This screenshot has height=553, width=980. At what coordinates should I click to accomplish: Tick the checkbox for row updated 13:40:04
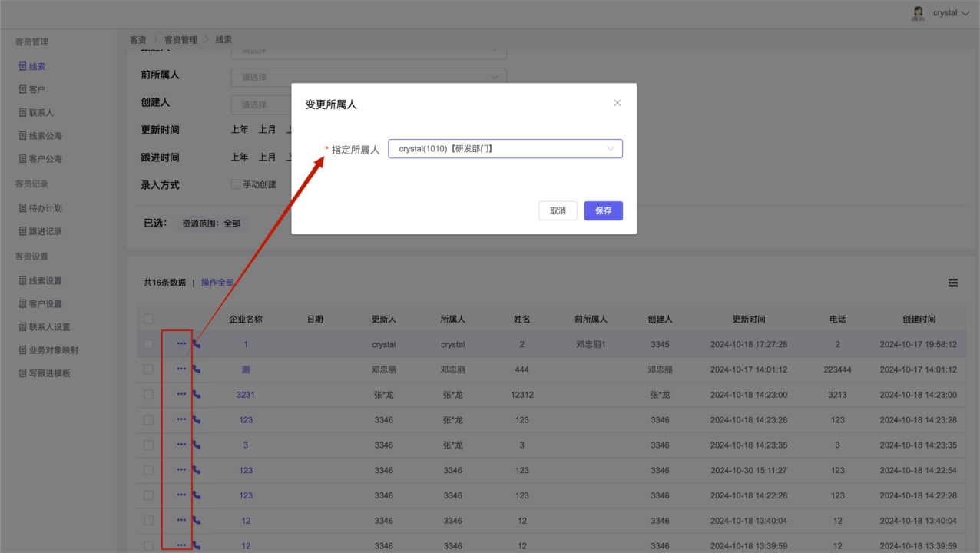pos(148,520)
